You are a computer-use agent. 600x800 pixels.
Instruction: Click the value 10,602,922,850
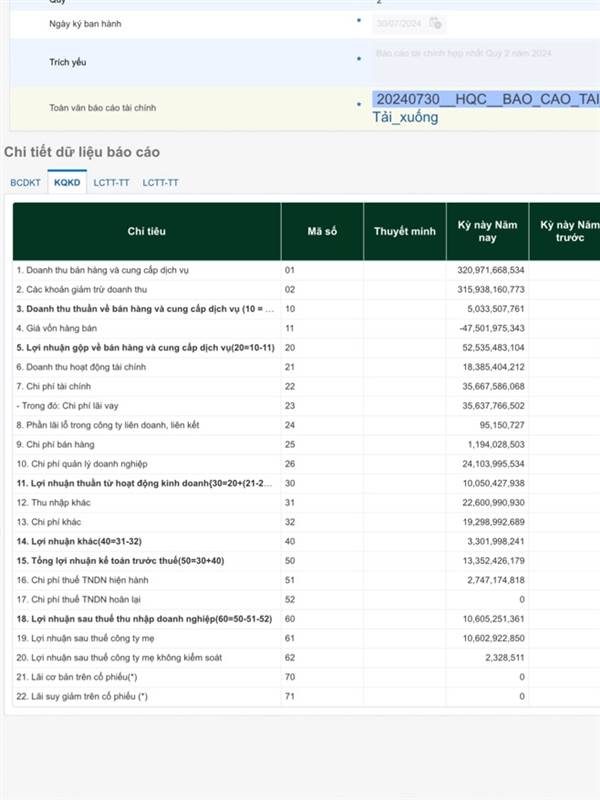493,638
